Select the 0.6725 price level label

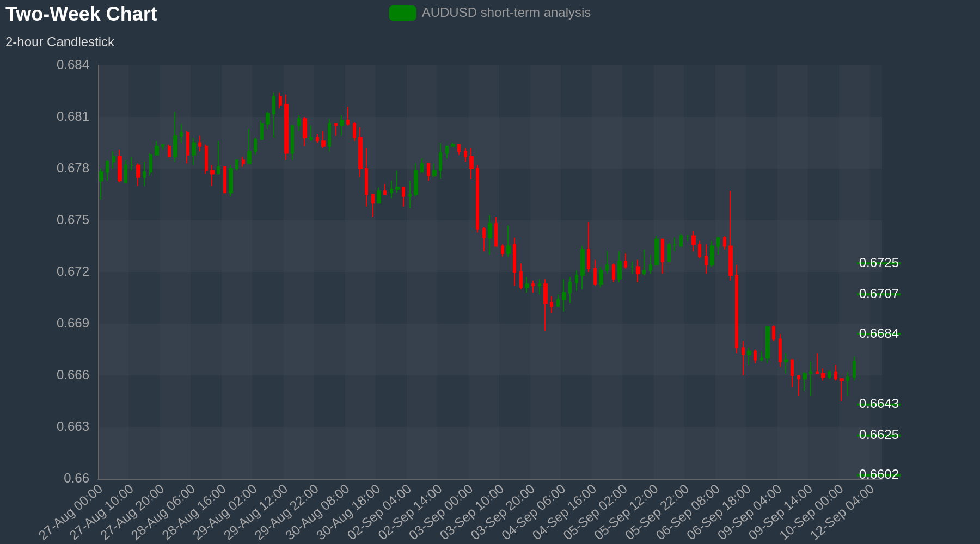pyautogui.click(x=879, y=263)
